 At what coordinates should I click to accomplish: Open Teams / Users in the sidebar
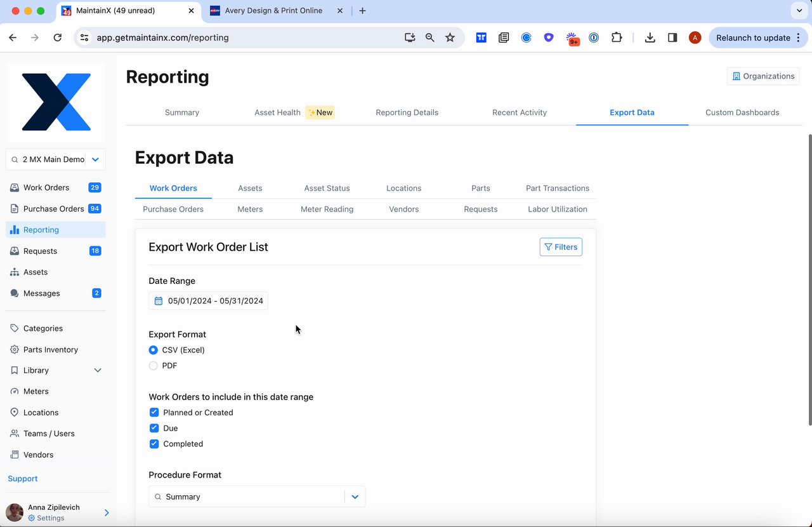point(56,434)
